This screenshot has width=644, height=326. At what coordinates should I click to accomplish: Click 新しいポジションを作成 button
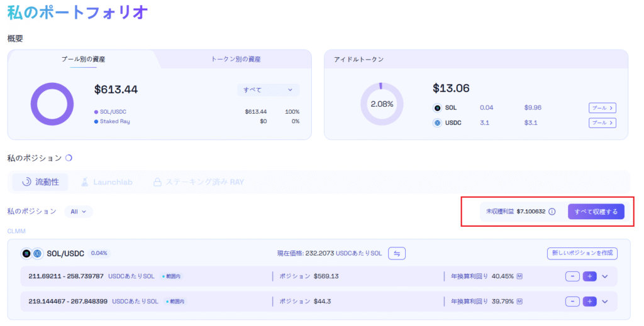(582, 253)
